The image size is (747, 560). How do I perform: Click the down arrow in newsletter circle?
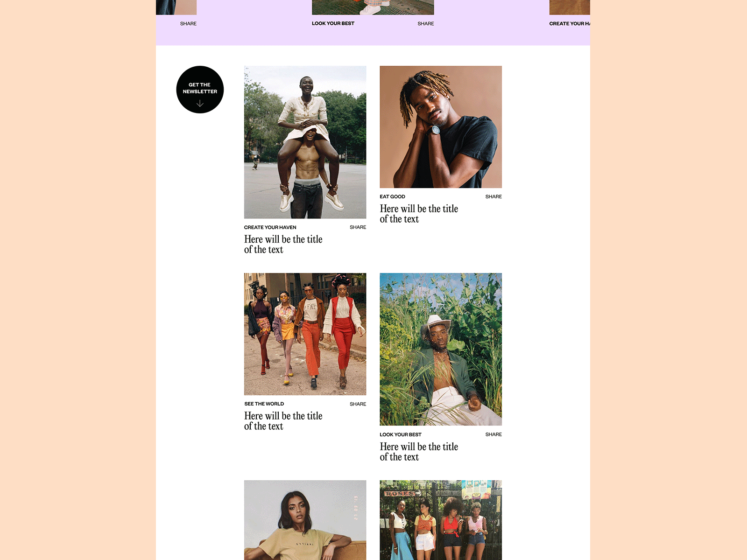(x=200, y=104)
